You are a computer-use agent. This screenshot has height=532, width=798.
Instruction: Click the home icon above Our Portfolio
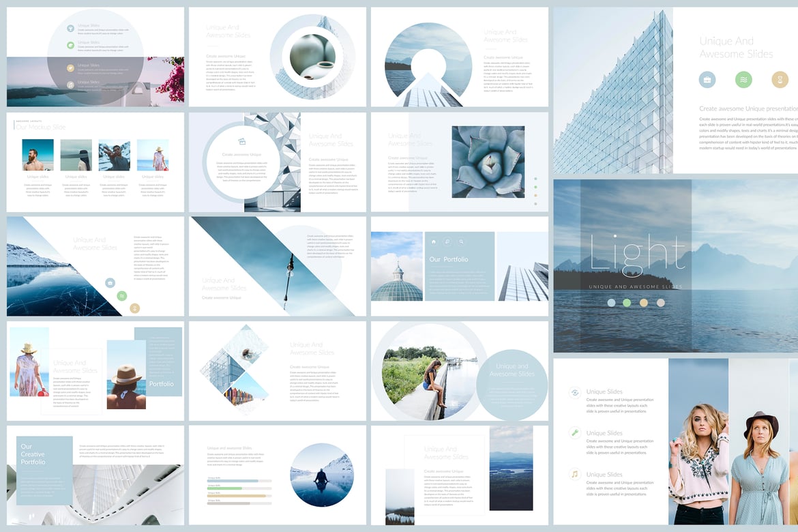pyautogui.click(x=434, y=241)
